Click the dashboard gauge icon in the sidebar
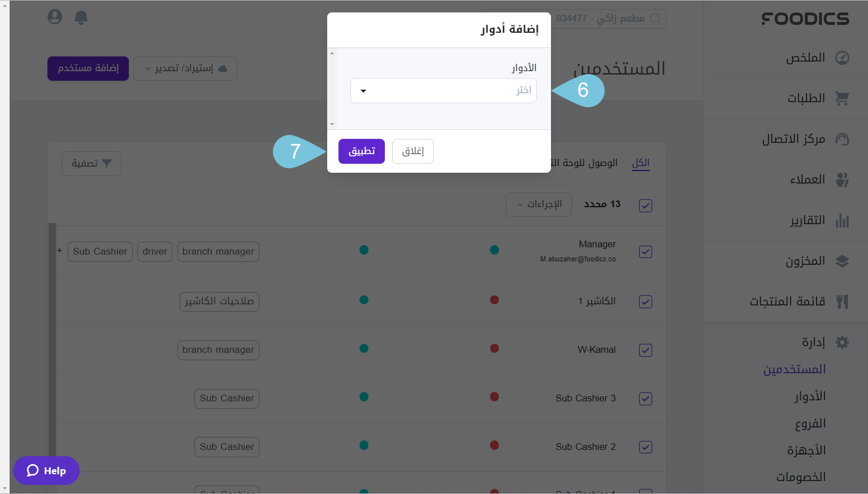Screen dimensions: 868x494 tap(842, 58)
